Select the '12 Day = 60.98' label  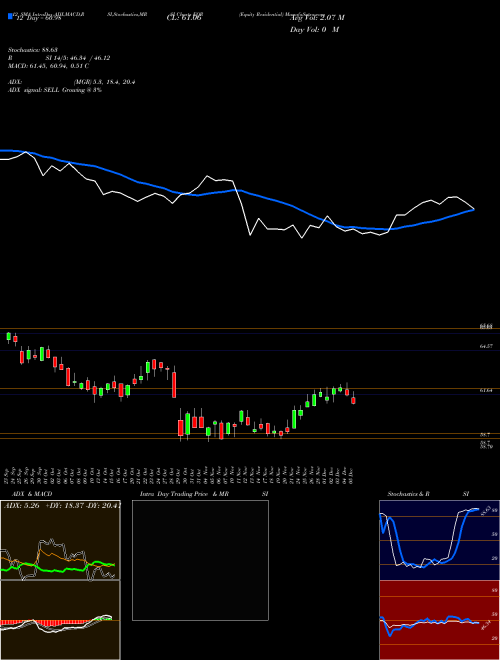(37, 18)
